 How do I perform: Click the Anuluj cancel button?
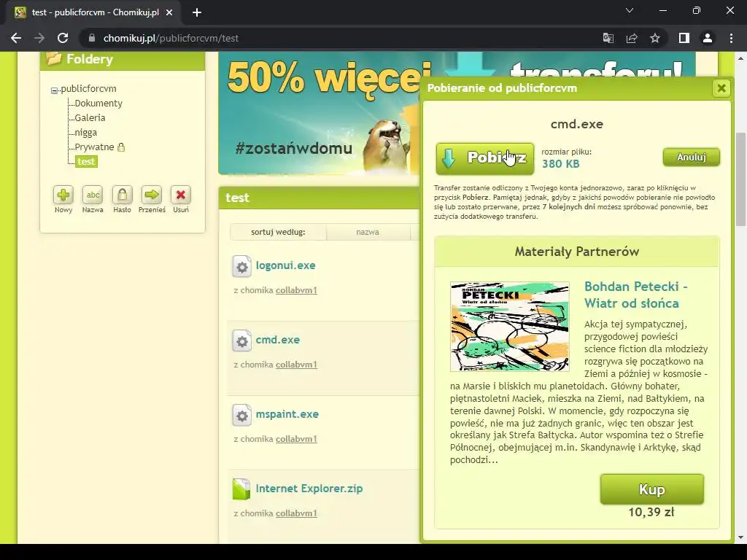coord(692,157)
